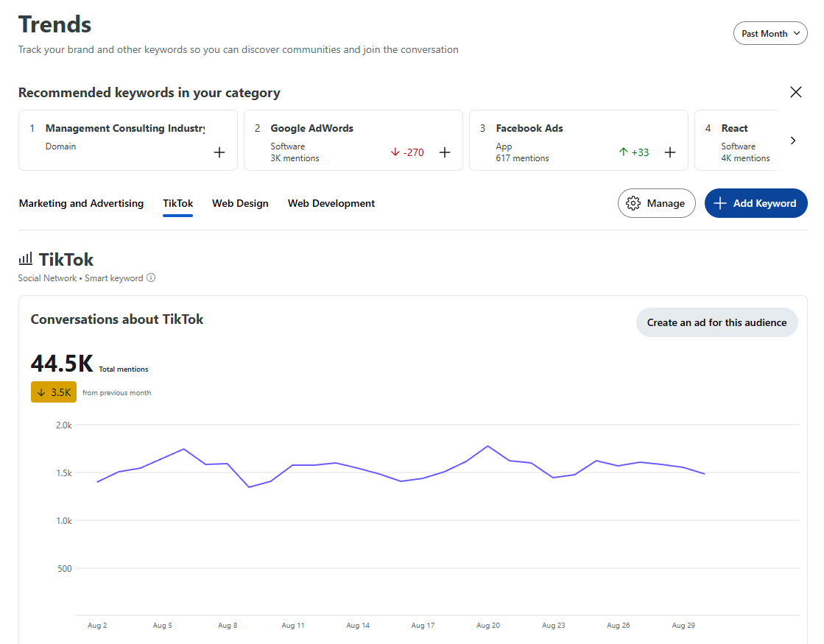Click the right arrow to see more keywords
Screen dimensions: 824x644
pos(794,140)
